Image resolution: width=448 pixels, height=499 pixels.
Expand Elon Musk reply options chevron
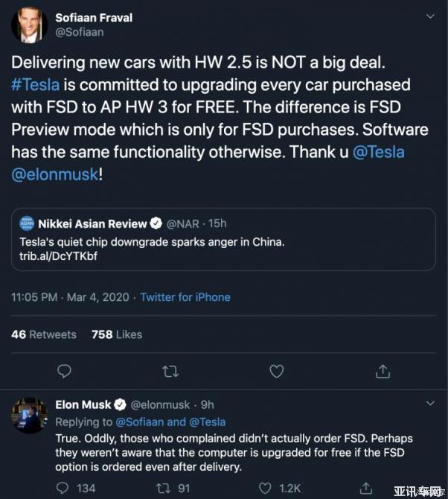pyautogui.click(x=429, y=404)
